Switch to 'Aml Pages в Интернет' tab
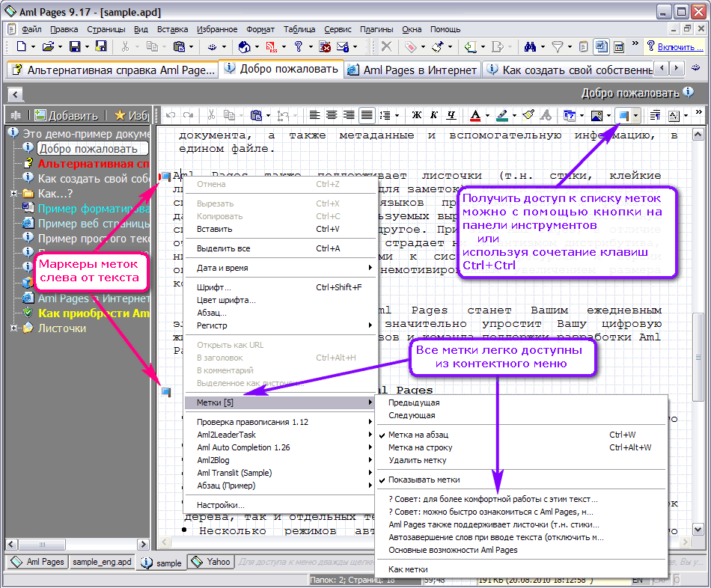This screenshot has height=588, width=711. pos(412,70)
